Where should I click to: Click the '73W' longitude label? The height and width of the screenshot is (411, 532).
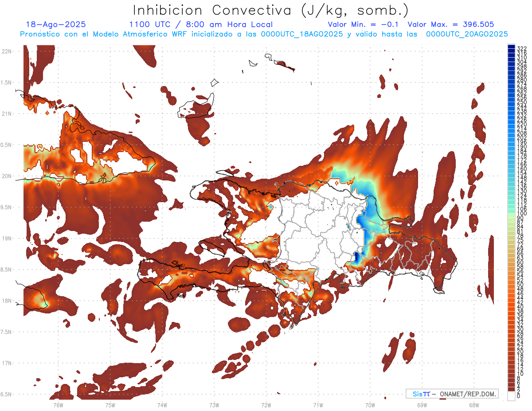pos(214,405)
